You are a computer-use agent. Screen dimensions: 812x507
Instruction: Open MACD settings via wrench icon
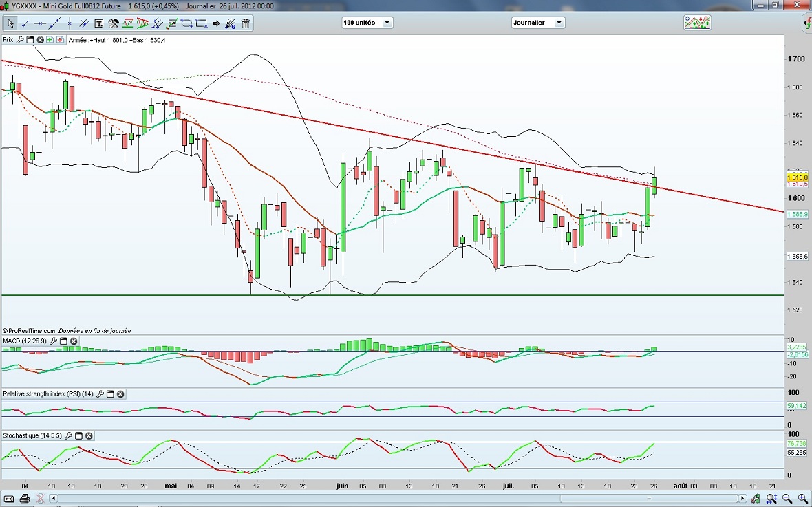click(x=54, y=341)
